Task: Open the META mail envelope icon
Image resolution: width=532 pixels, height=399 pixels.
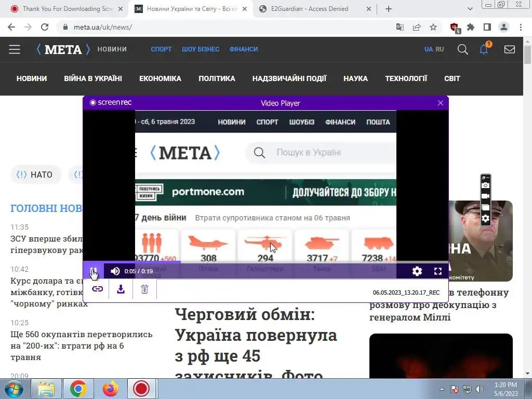Action: pos(509,49)
